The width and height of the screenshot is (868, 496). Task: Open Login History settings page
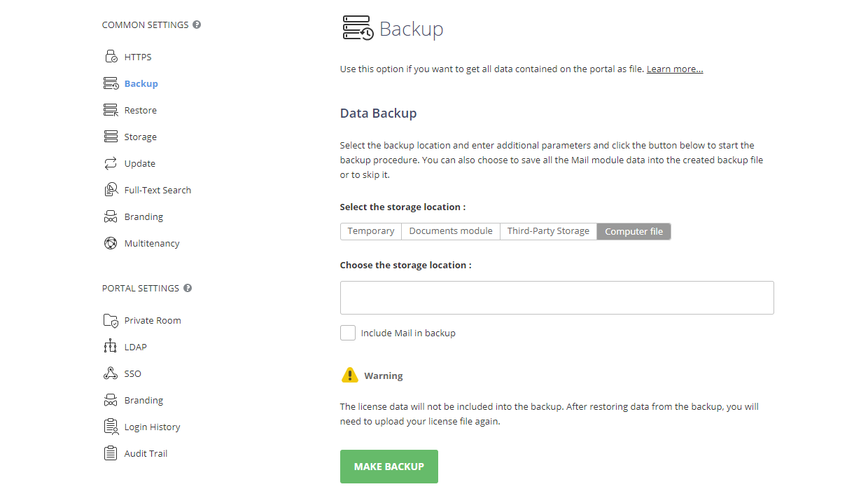click(x=152, y=427)
